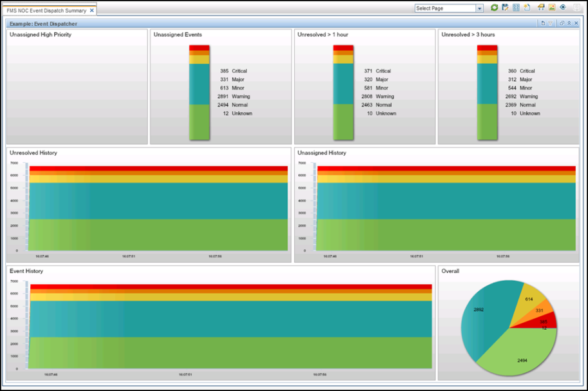Click the yellow filter or mapping toolbar icon
Image resolution: width=588 pixels, height=391 pixels.
541,8
